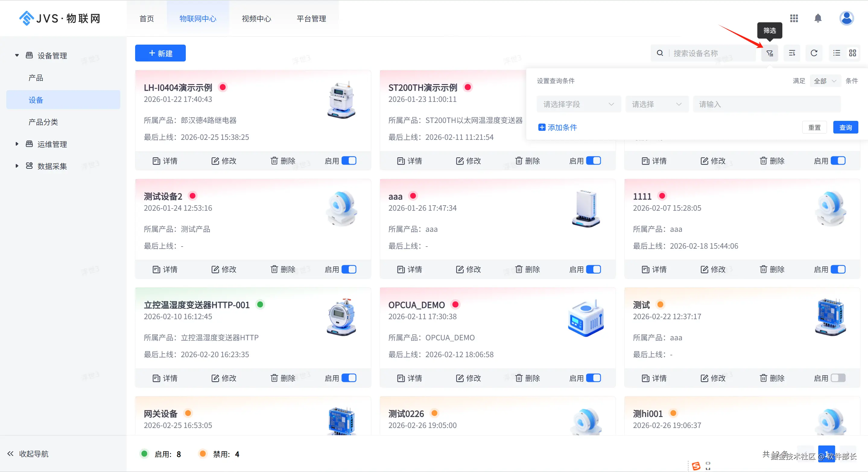This screenshot has height=472, width=868.
Task: Delete the LH-I0404演示示例 device
Action: (x=283, y=161)
